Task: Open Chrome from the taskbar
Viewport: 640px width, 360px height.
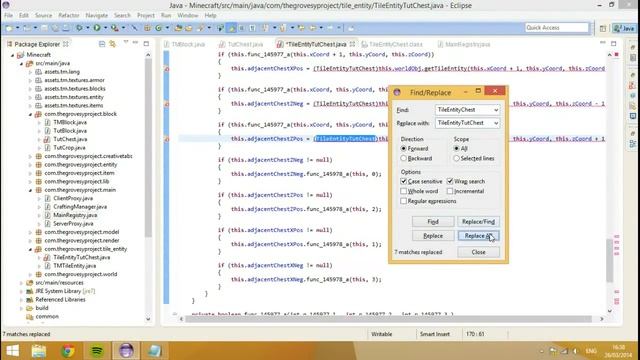Action: pos(68,351)
